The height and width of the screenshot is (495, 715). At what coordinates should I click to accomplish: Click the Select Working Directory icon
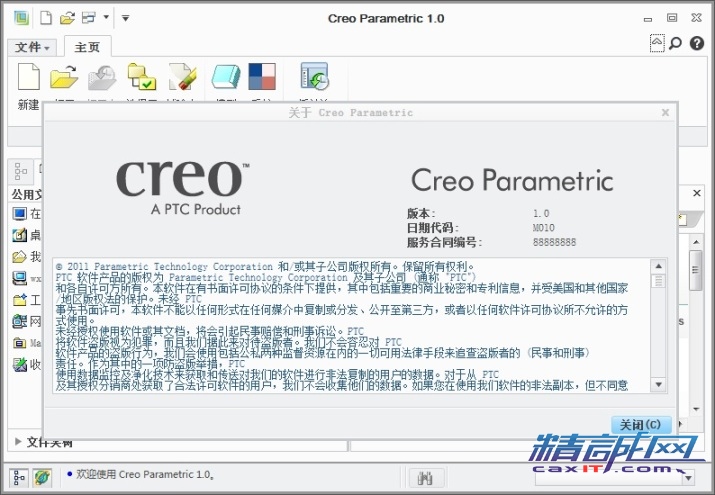coord(142,76)
